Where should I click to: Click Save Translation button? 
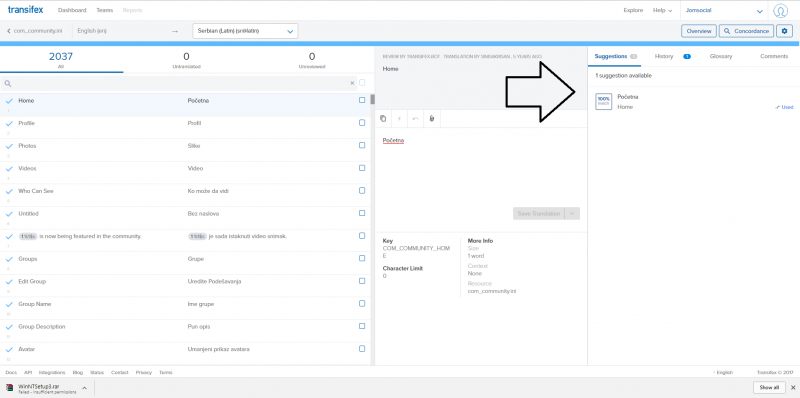pyautogui.click(x=539, y=213)
